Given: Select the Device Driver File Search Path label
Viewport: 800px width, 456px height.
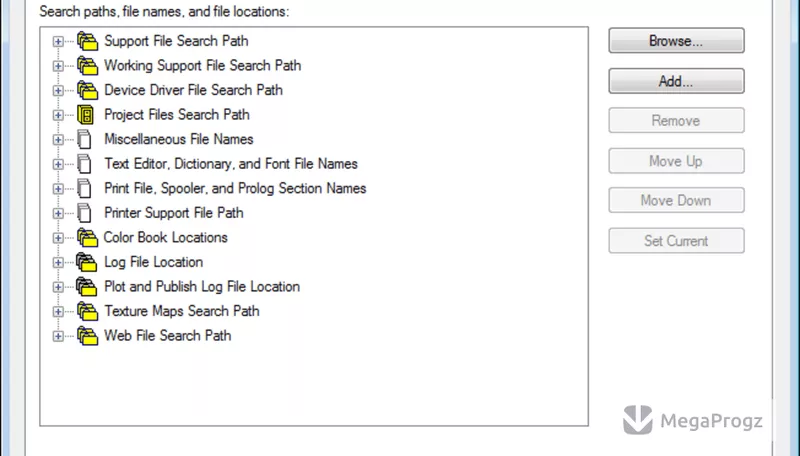Looking at the screenshot, I should pyautogui.click(x=193, y=90).
